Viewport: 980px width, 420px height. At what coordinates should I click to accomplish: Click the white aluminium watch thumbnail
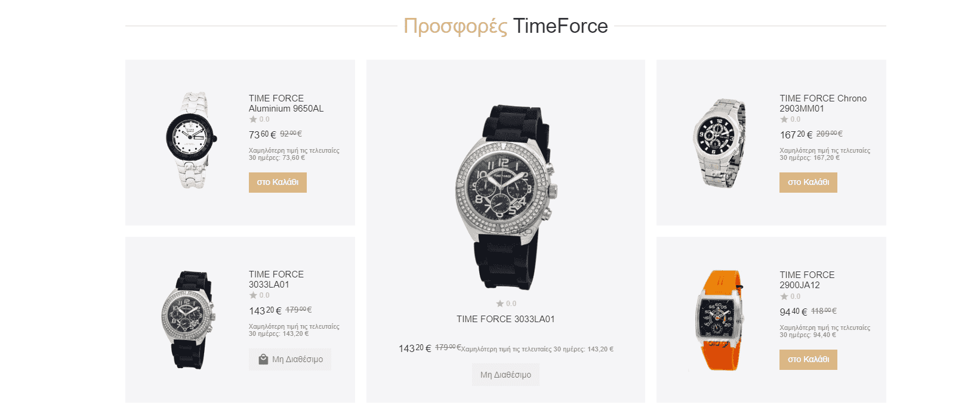point(191,141)
